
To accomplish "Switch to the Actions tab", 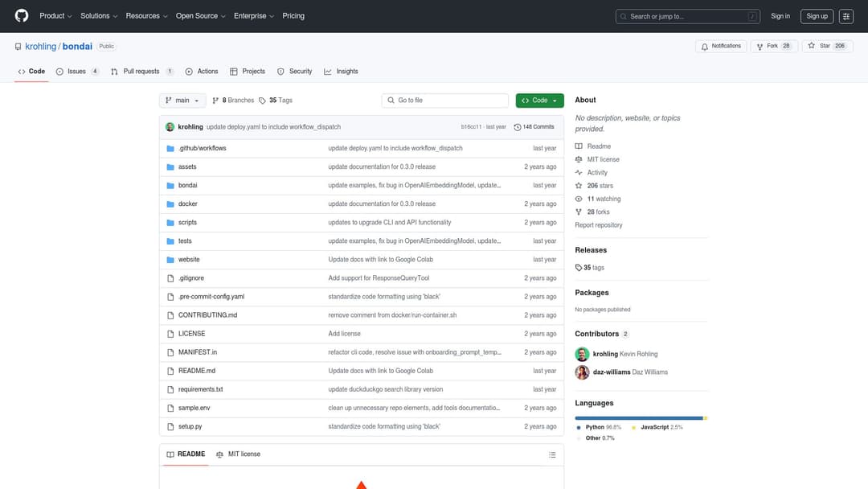I will pos(202,72).
